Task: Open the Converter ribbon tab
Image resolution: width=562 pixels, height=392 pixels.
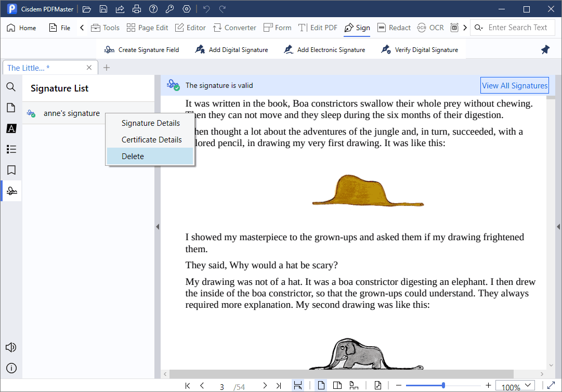Action: pos(235,28)
